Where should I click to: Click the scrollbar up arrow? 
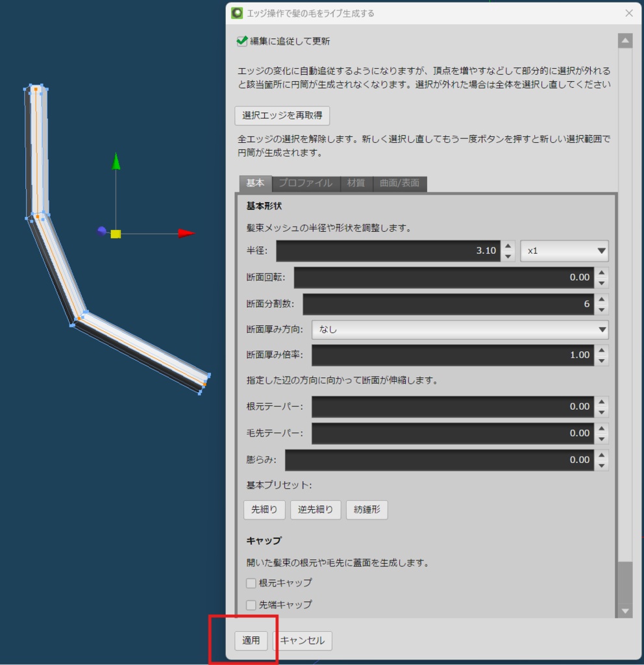tap(625, 41)
